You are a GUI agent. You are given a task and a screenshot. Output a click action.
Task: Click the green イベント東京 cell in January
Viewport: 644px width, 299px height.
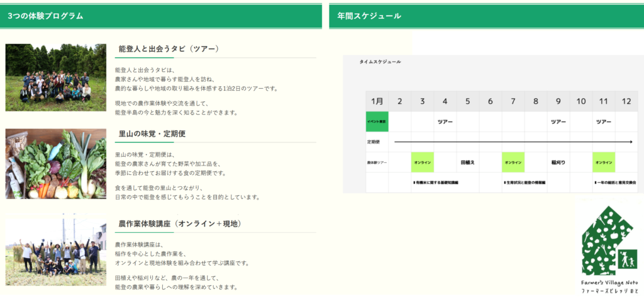[x=377, y=121]
